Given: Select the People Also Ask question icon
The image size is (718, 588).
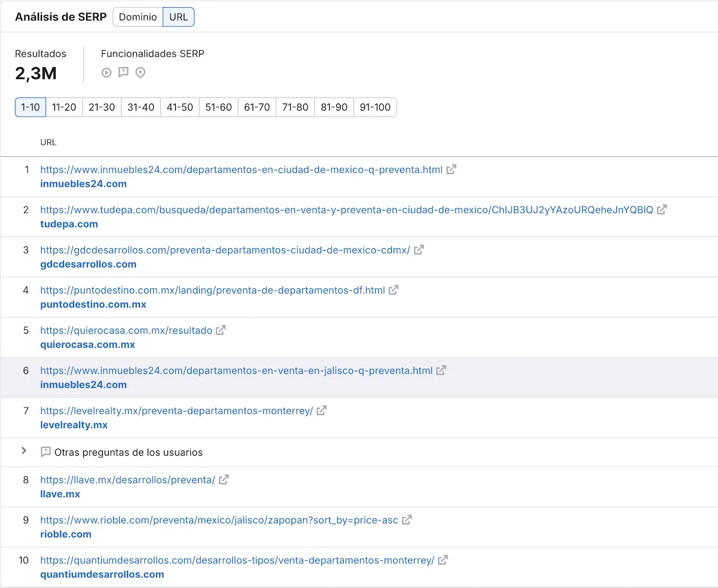Looking at the screenshot, I should (123, 72).
